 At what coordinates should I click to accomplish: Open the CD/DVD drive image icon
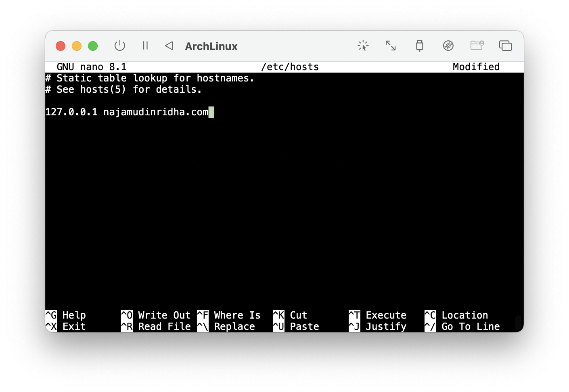(448, 46)
